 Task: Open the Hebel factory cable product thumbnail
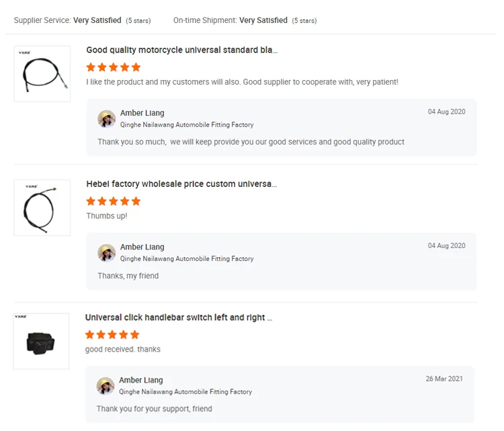pos(42,208)
